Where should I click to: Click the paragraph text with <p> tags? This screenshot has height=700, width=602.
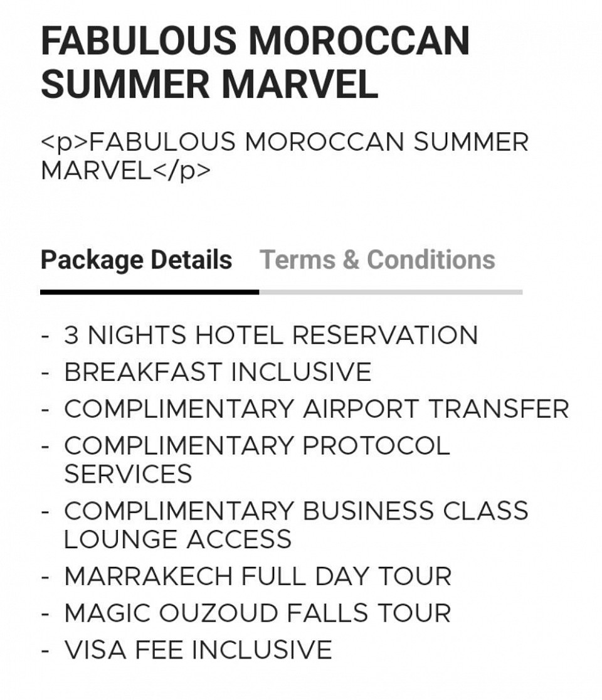(284, 156)
